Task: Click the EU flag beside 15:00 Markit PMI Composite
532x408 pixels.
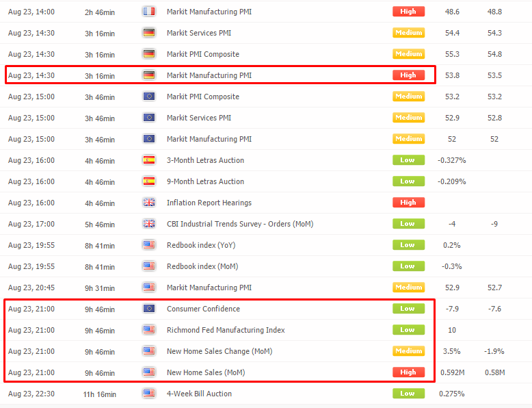Action: click(x=149, y=97)
